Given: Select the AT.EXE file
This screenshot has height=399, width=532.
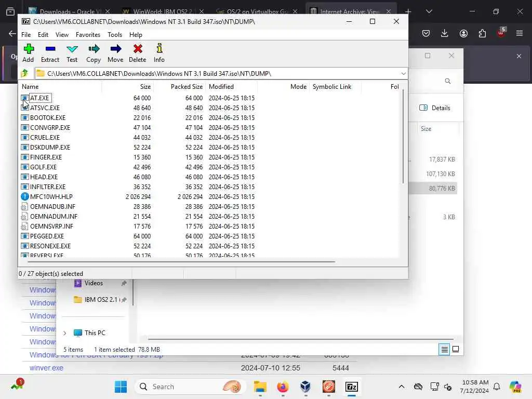Looking at the screenshot, I should pyautogui.click(x=39, y=98).
